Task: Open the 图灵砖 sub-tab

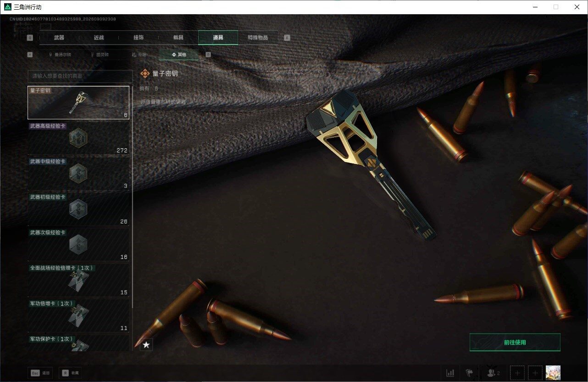Action: pos(99,55)
